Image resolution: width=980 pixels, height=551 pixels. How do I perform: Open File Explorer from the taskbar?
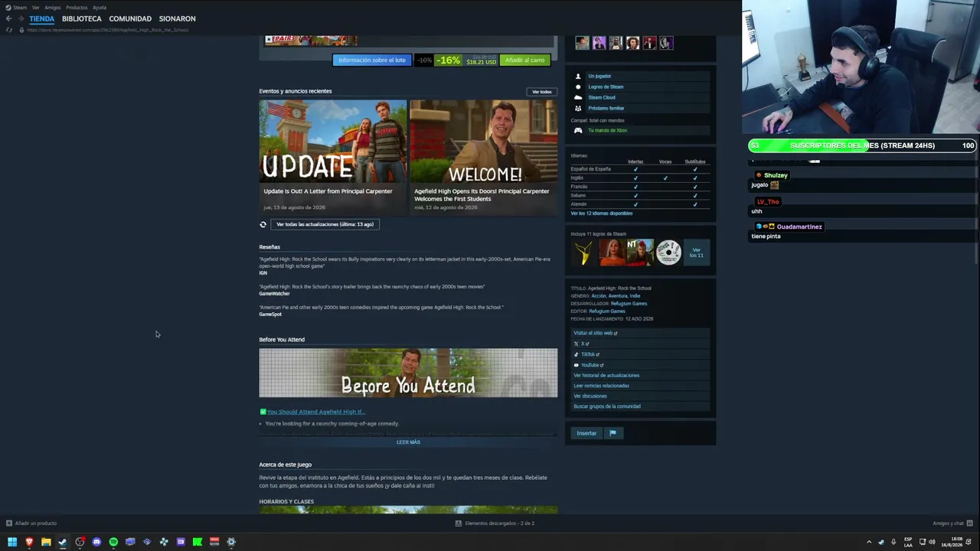coord(46,542)
